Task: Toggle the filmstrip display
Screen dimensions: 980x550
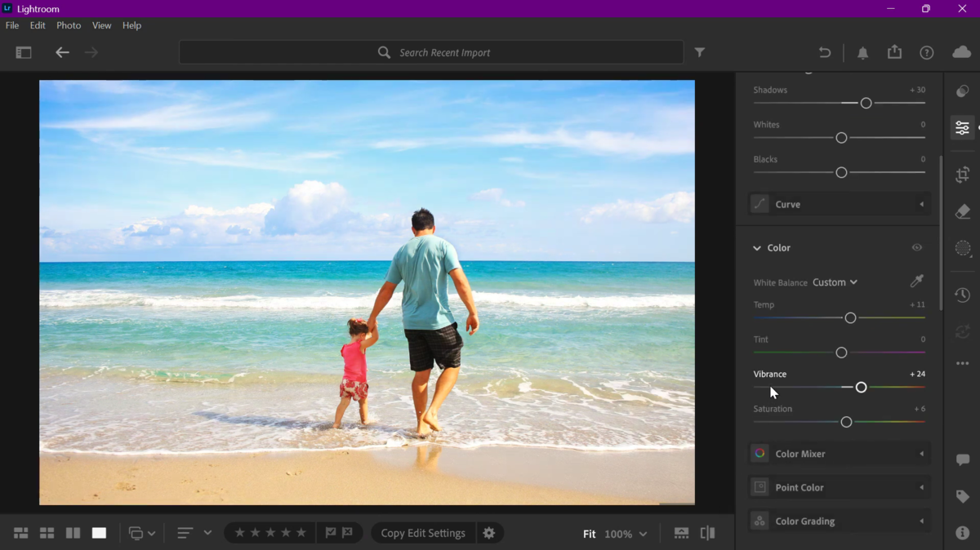Action: coord(681,533)
